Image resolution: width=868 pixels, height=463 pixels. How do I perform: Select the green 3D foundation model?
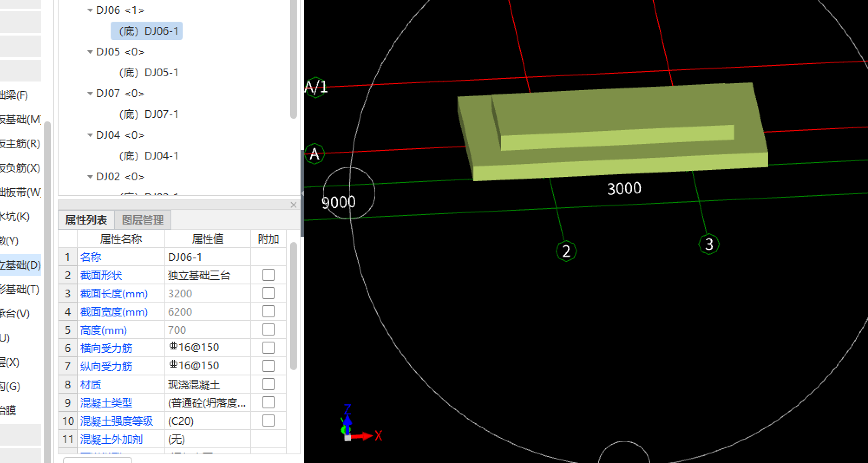point(613,131)
